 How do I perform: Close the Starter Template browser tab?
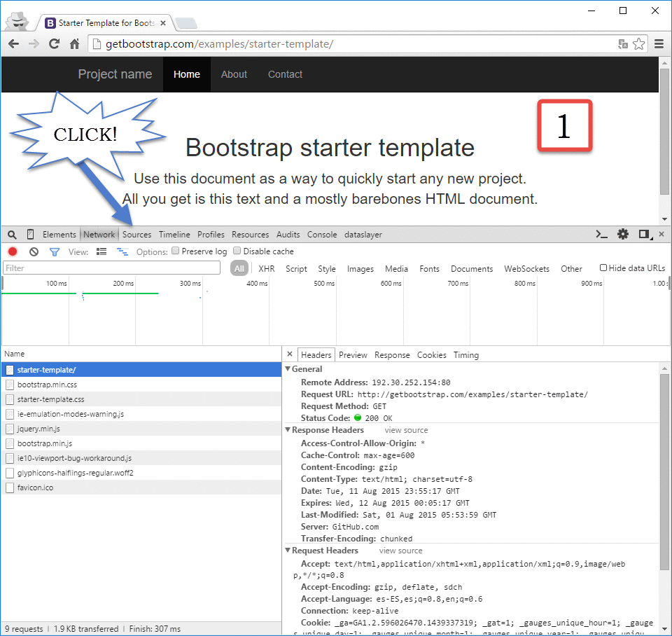click(163, 23)
